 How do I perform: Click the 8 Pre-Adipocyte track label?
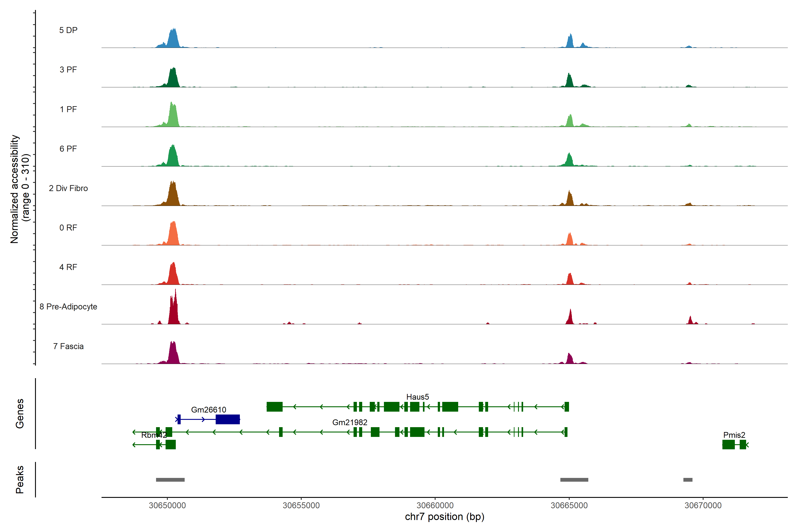(68, 307)
